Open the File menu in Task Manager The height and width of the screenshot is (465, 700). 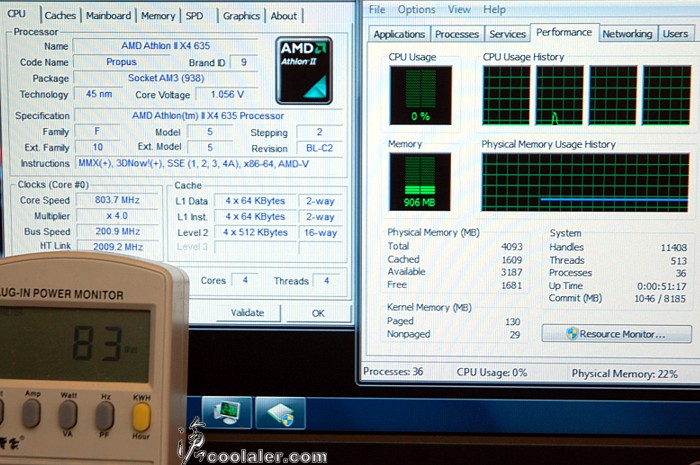pyautogui.click(x=377, y=9)
